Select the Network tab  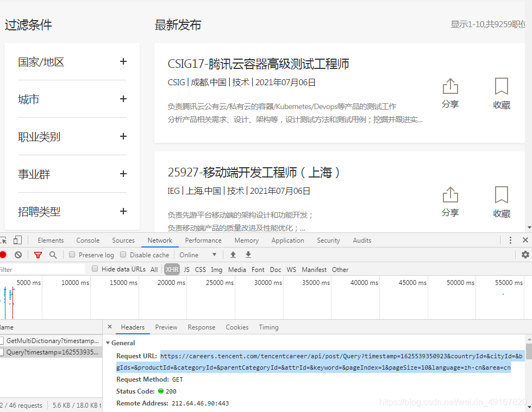(x=160, y=240)
